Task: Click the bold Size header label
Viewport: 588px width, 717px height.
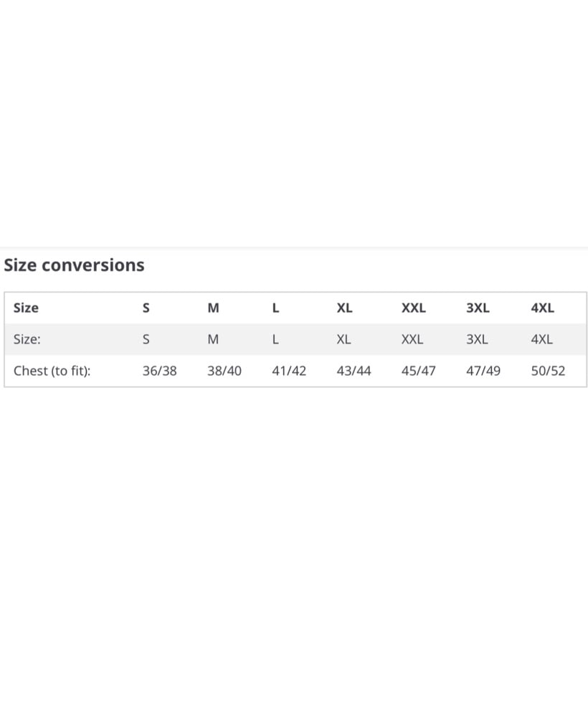Action: (x=26, y=308)
